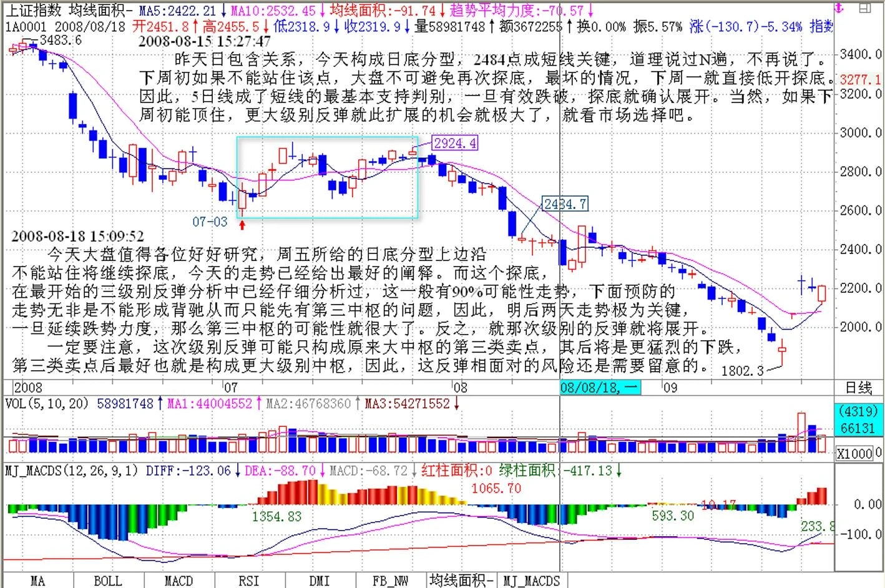This screenshot has height=588, width=885.
Task: Click the 2484.7 price label box
Action: click(x=565, y=203)
